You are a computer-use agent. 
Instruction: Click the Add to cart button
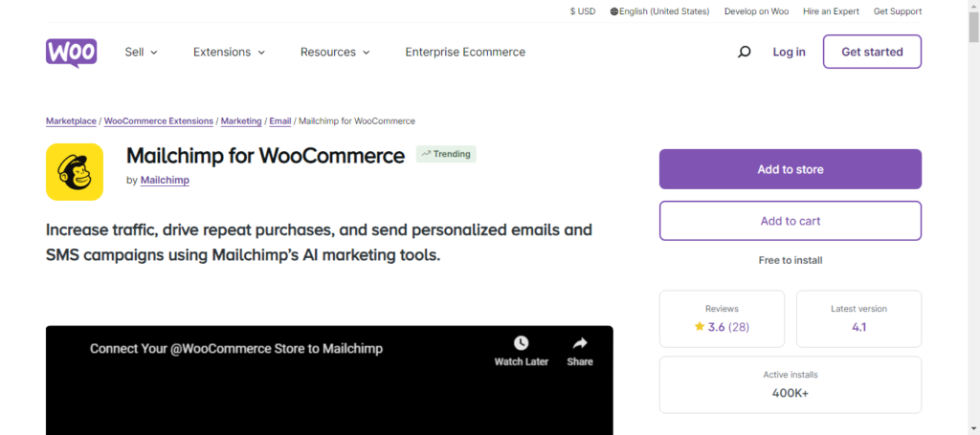click(790, 221)
